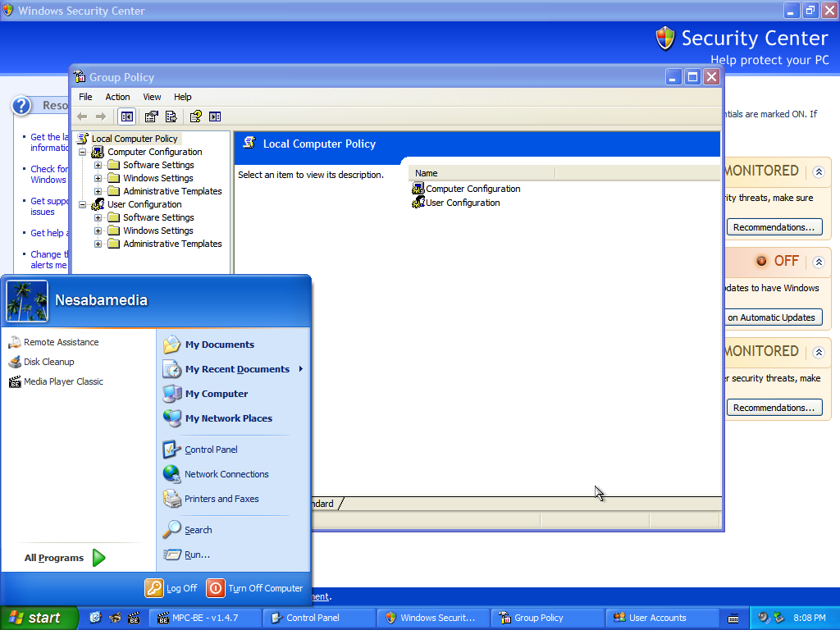The width and height of the screenshot is (840, 630).
Task: Select Local Computer Policy tree root
Action: point(135,139)
